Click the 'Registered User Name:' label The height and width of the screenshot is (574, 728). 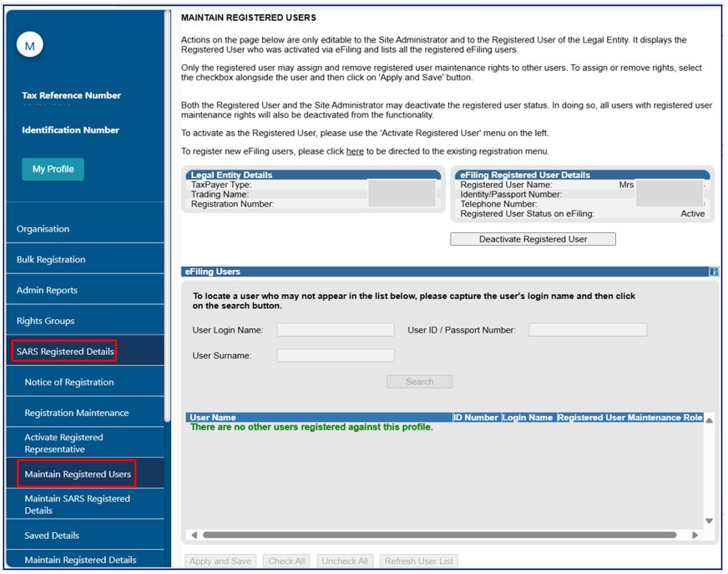[x=506, y=185]
